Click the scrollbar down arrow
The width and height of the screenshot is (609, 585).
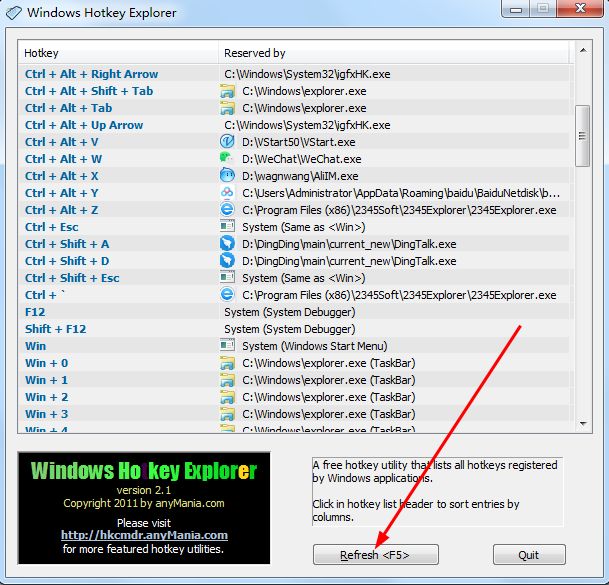583,423
